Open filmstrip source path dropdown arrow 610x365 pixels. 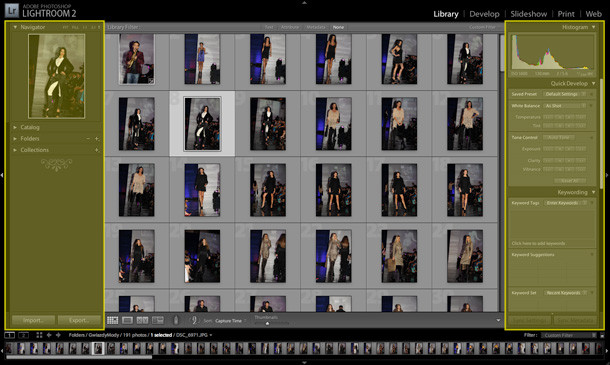(x=211, y=335)
